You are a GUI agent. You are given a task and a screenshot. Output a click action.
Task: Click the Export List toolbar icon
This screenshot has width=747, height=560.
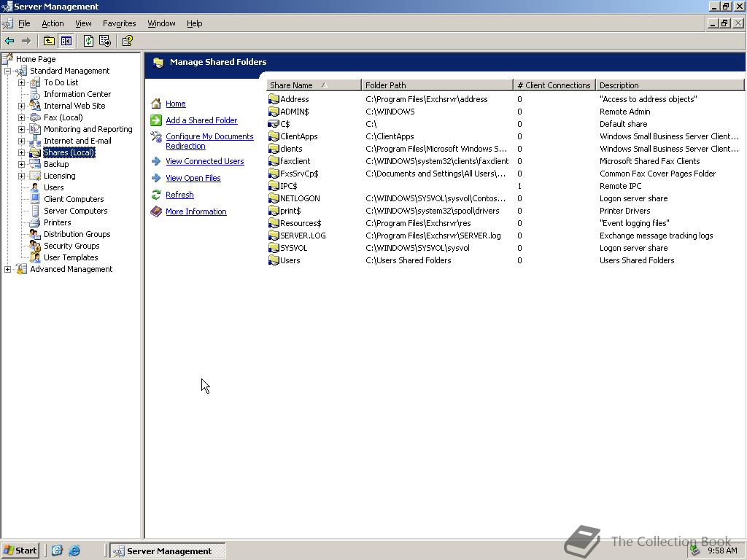pos(105,41)
